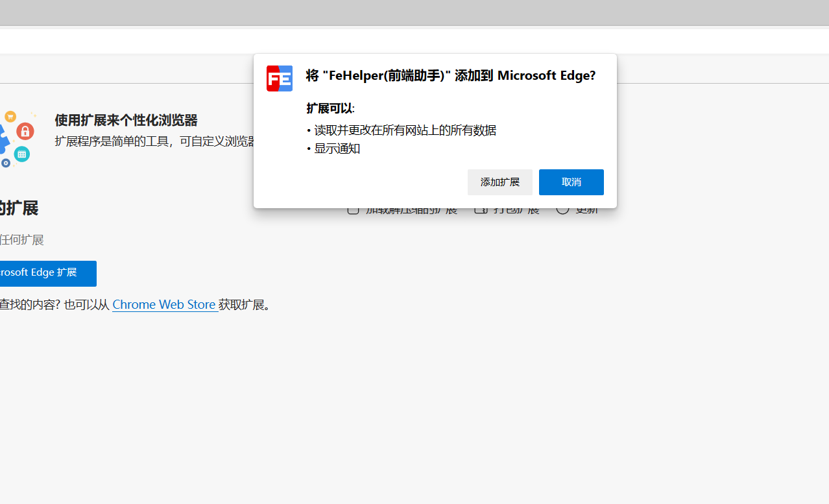
Task: Click the 使用扩展来个性化浏览器 heading
Action: pos(126,120)
